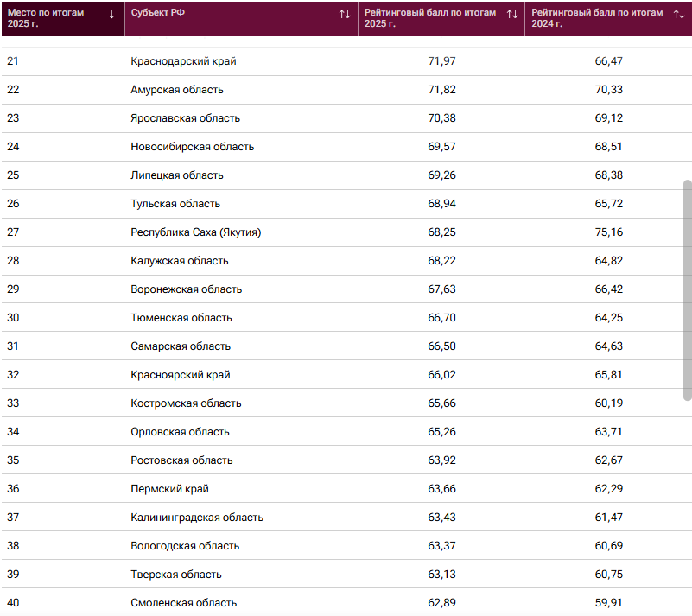Select Пермский край entry

pos(169,489)
